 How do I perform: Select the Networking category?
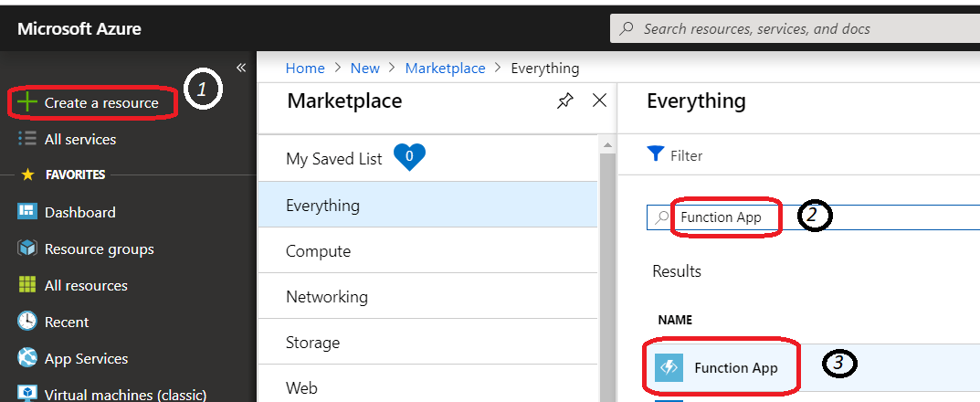pyautogui.click(x=427, y=296)
